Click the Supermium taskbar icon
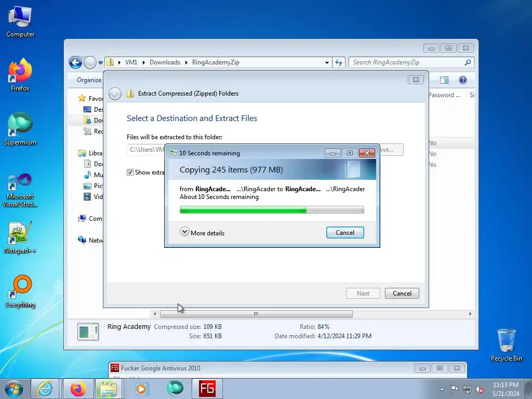Viewport: 532px width, 399px height. click(x=175, y=389)
